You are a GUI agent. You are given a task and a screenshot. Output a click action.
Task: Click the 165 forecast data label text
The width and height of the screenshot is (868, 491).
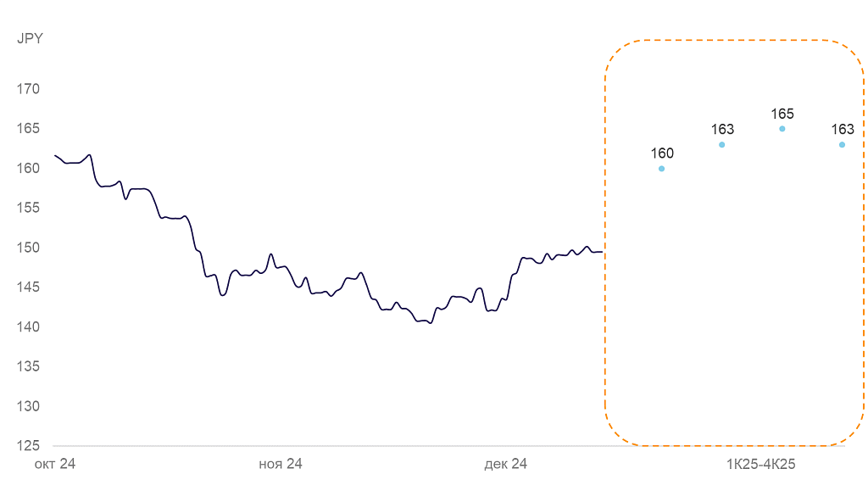(x=782, y=114)
